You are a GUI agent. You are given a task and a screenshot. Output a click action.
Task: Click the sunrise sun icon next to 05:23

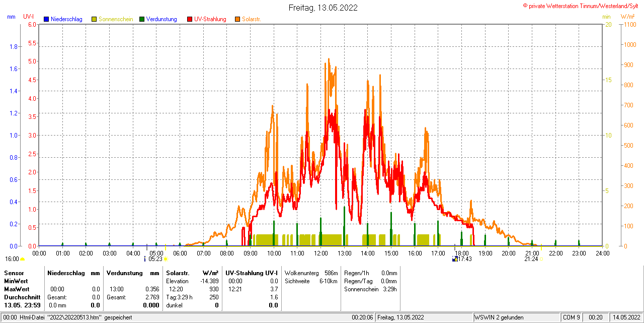click(x=166, y=259)
